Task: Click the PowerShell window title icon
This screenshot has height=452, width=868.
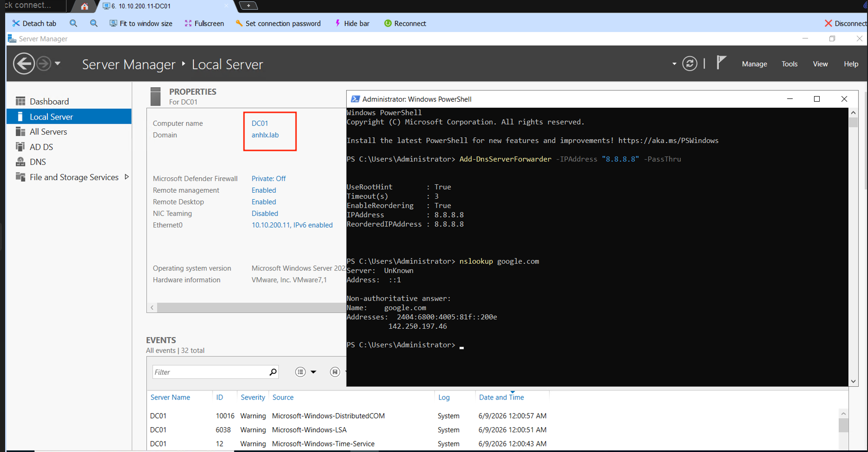Action: click(x=355, y=99)
